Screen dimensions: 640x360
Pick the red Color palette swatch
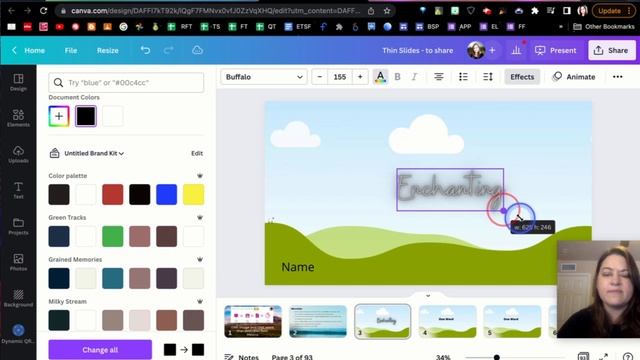coord(113,194)
